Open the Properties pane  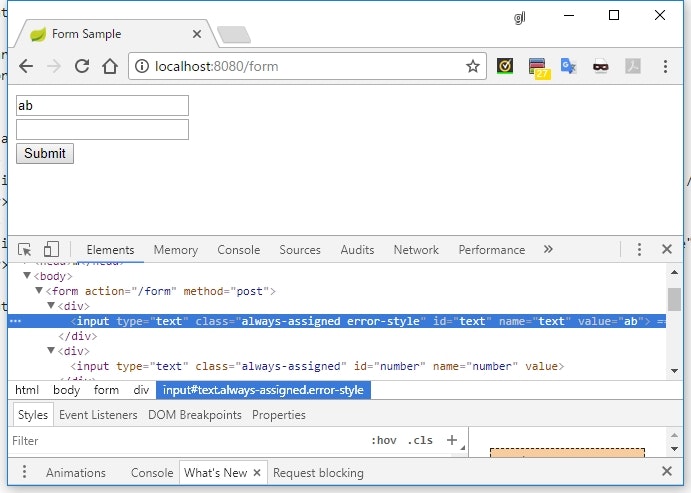[x=279, y=415]
